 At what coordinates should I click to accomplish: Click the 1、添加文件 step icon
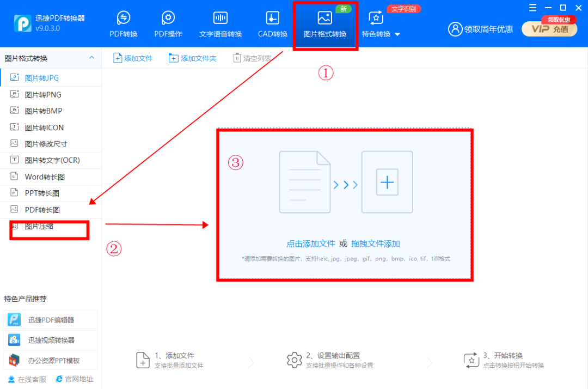pos(143,360)
